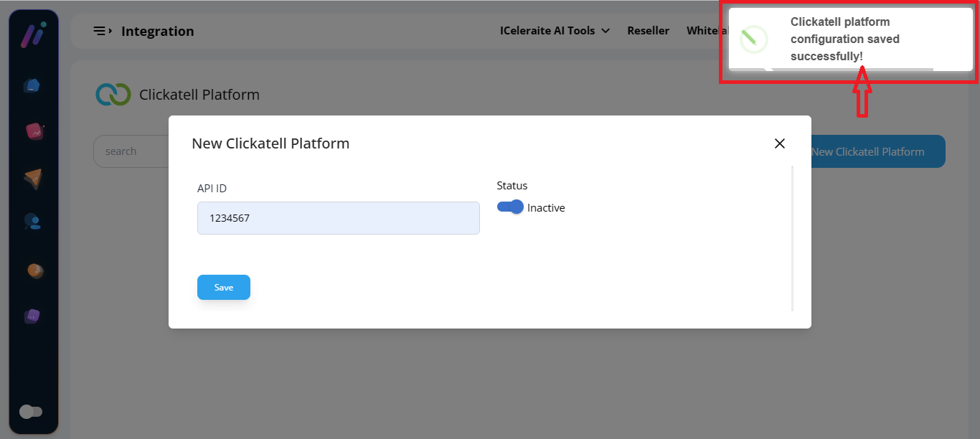This screenshot has height=439, width=980.
Task: Click the hamburger menu icon beside Integration
Action: click(103, 31)
